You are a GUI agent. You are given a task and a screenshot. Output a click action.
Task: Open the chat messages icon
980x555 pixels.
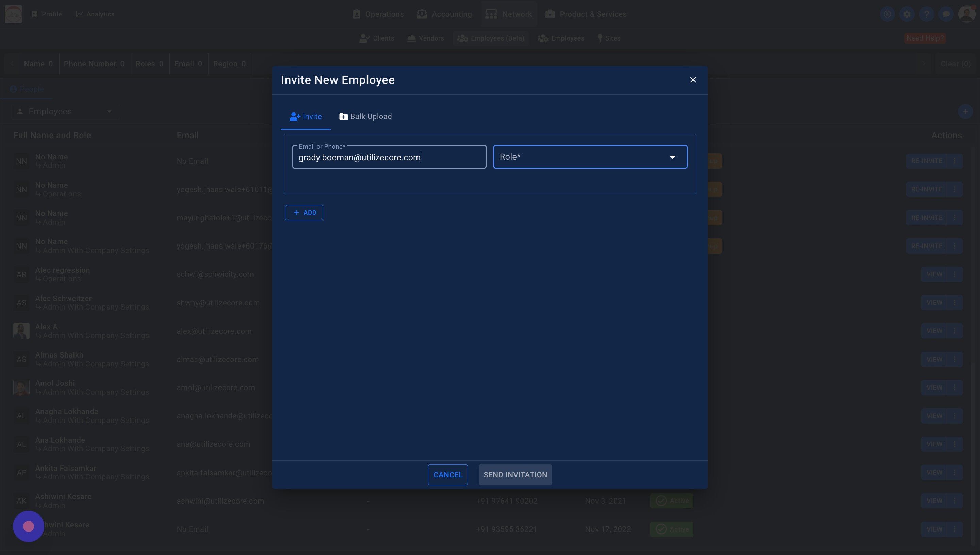tap(946, 14)
